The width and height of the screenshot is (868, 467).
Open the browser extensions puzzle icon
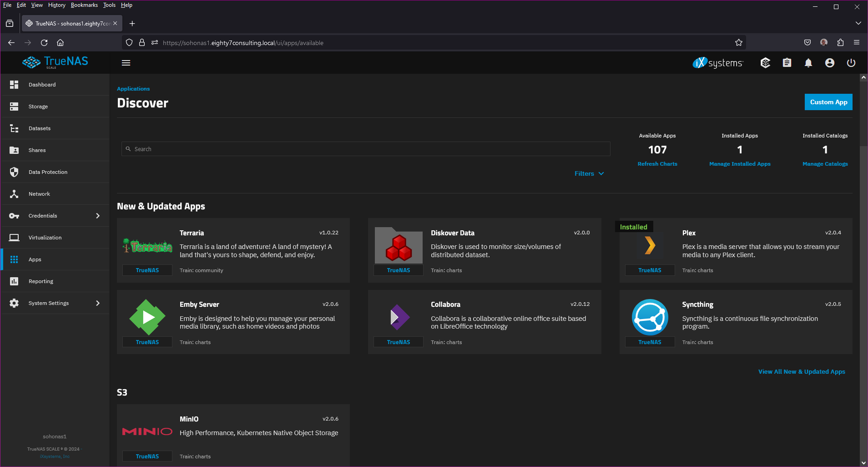pos(840,42)
